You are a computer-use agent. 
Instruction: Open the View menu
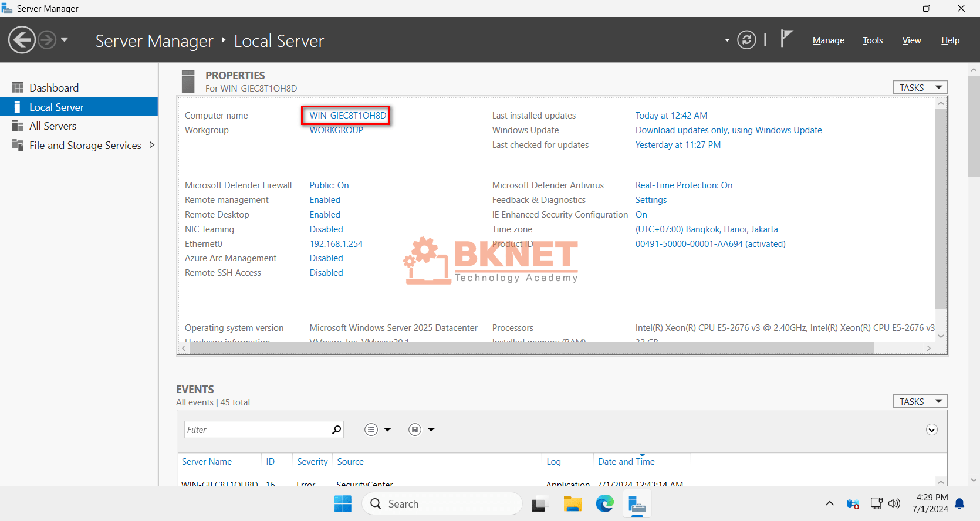(911, 40)
